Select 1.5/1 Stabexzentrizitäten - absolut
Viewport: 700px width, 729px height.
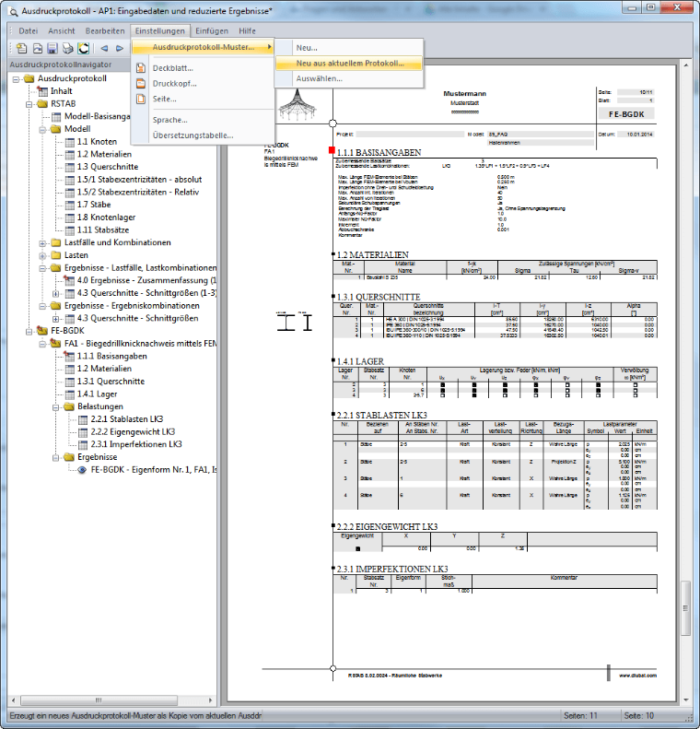click(x=139, y=180)
